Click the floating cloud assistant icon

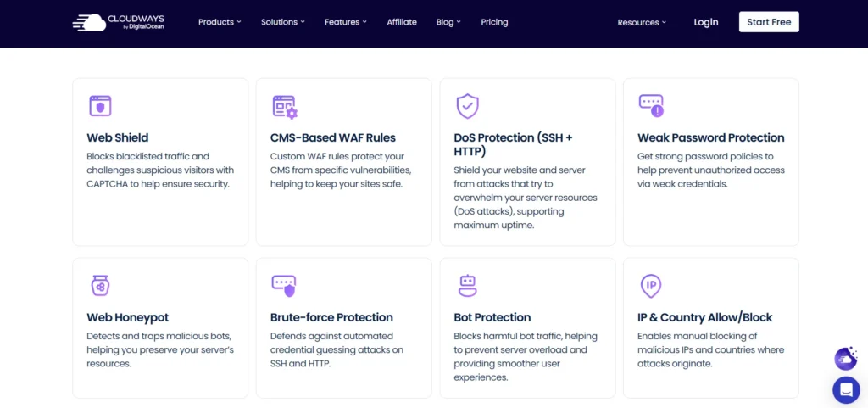click(x=845, y=359)
